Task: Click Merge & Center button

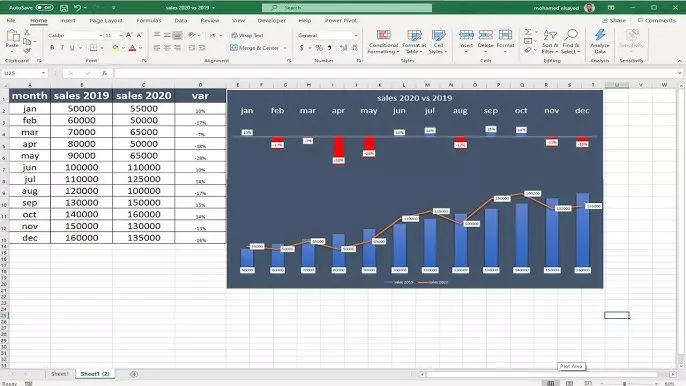Action: [255, 48]
